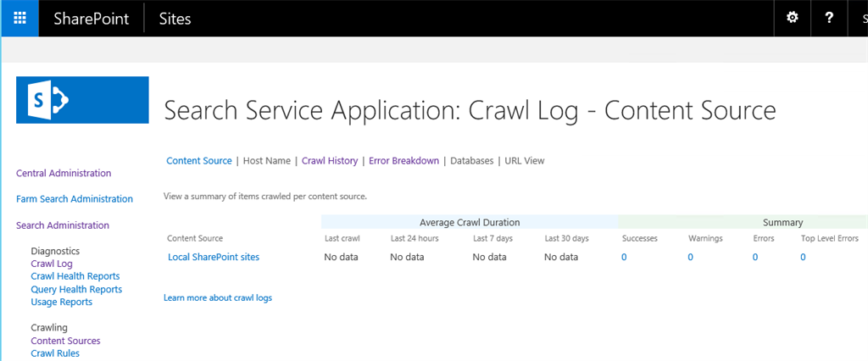This screenshot has height=361, width=868.
Task: Click the Successes count value
Action: 624,257
